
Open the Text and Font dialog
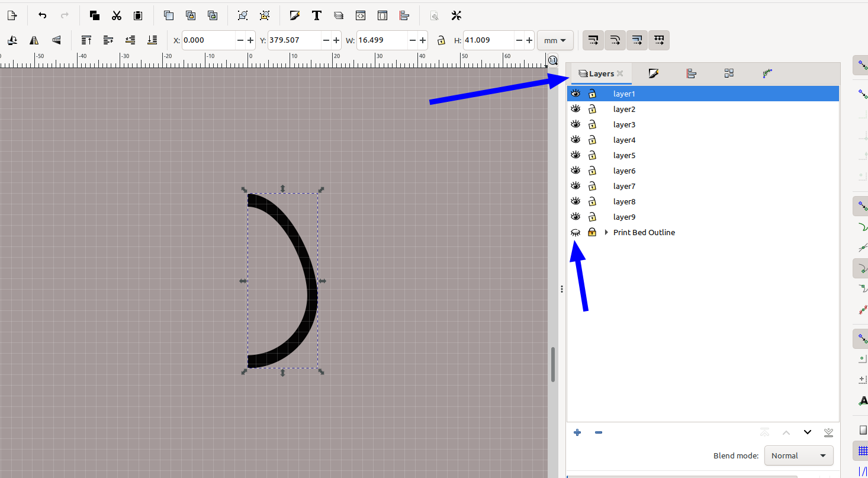[x=317, y=15]
